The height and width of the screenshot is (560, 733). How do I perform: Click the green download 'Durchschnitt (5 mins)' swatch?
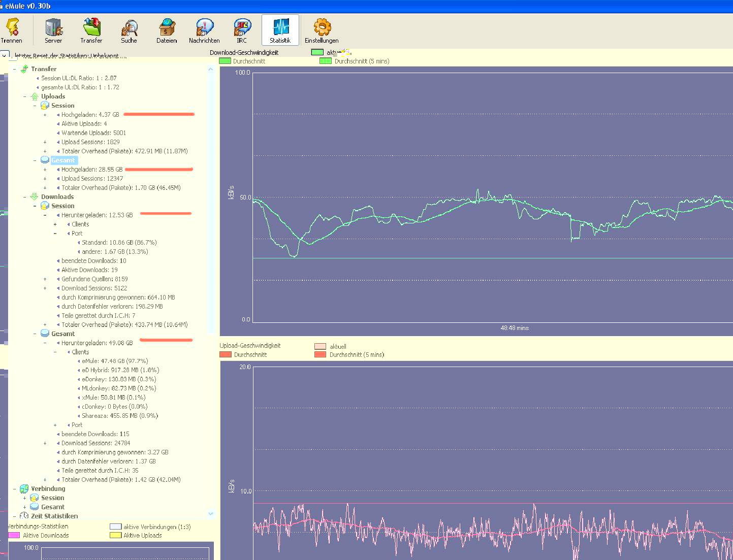[x=325, y=61]
